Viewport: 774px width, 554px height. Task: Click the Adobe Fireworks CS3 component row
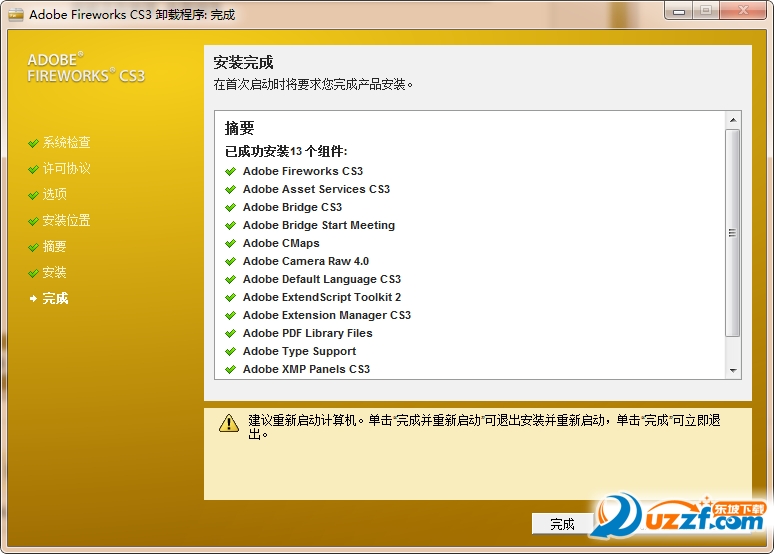tap(303, 171)
